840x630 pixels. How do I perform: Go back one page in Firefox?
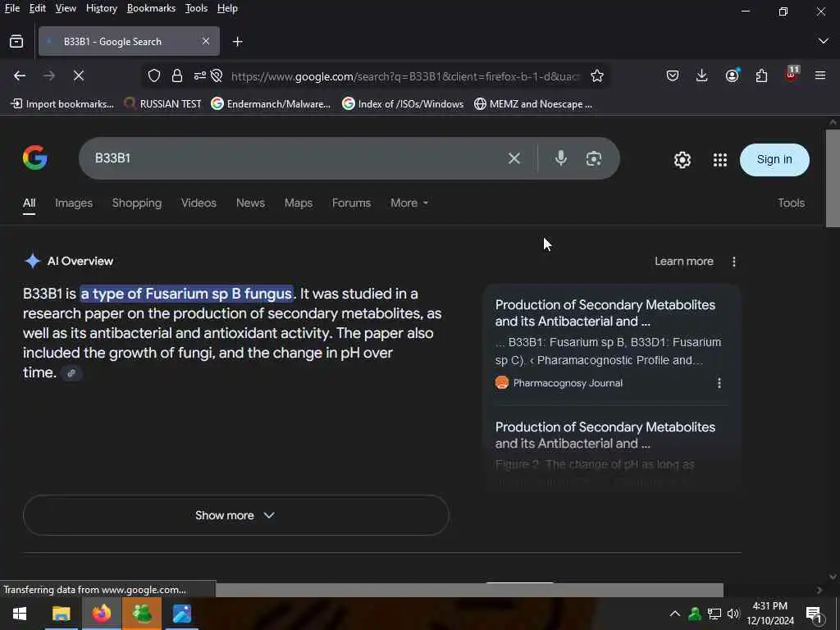point(20,75)
